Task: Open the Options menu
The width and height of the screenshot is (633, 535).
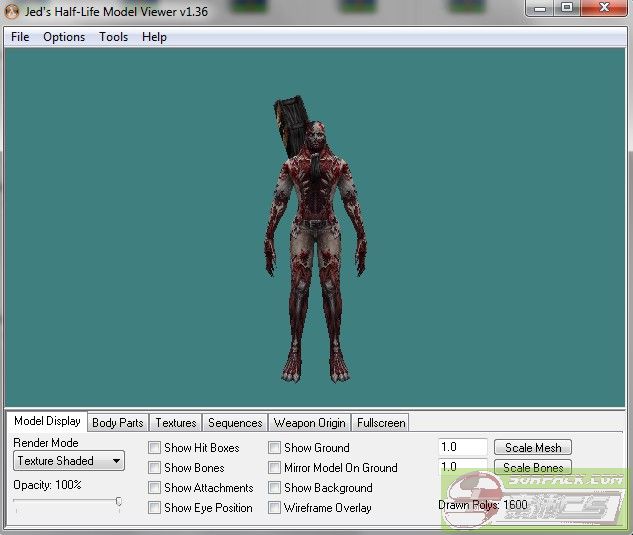Action: (64, 37)
